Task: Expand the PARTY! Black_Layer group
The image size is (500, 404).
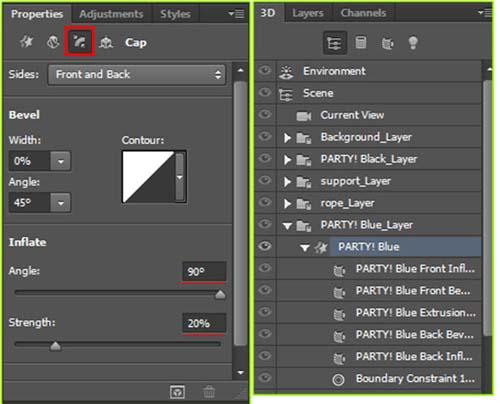Action: [287, 160]
